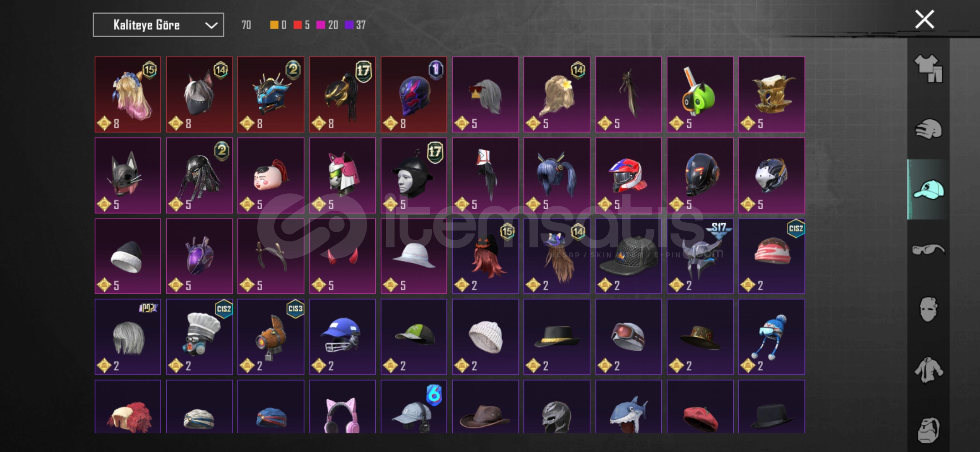Screen dimensions: 980x452
Task: Pick the pink cat-ear headphones item
Action: 343,407
